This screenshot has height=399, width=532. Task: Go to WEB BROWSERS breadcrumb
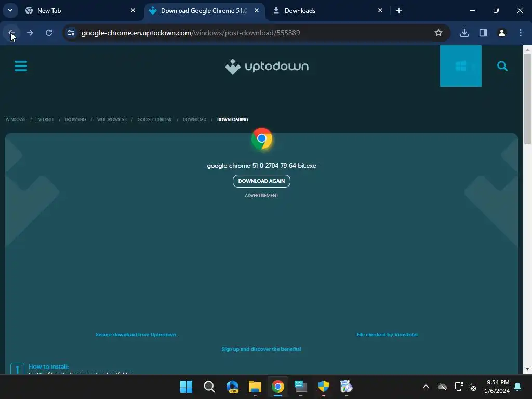point(112,119)
